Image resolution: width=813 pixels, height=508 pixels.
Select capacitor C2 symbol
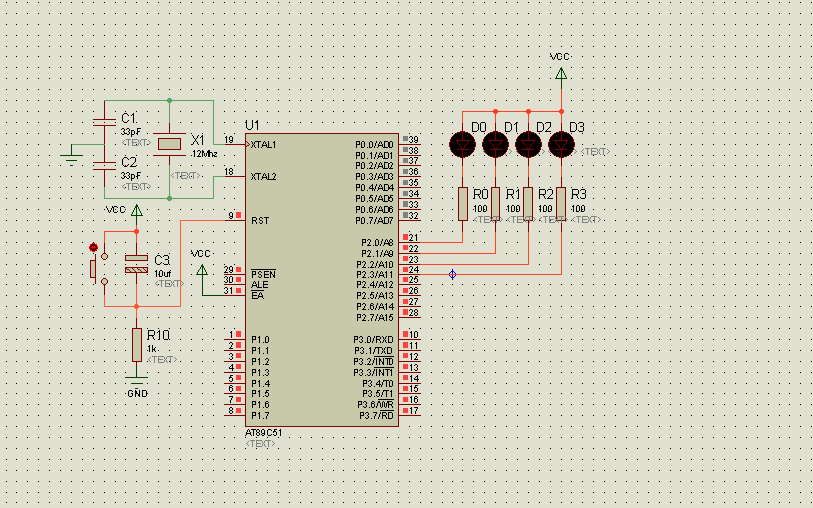[x=104, y=166]
